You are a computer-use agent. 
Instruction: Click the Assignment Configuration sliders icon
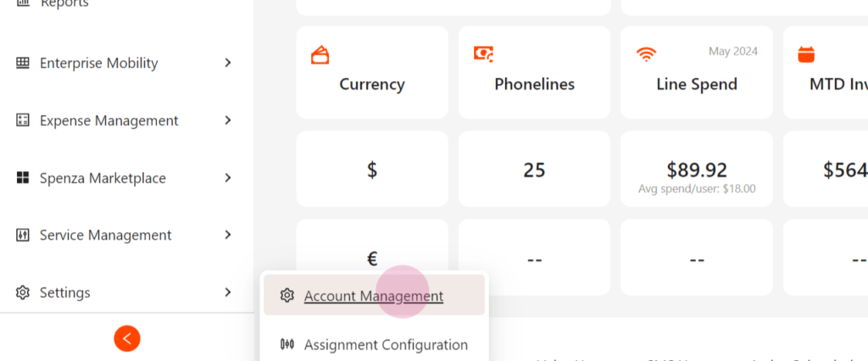point(287,344)
